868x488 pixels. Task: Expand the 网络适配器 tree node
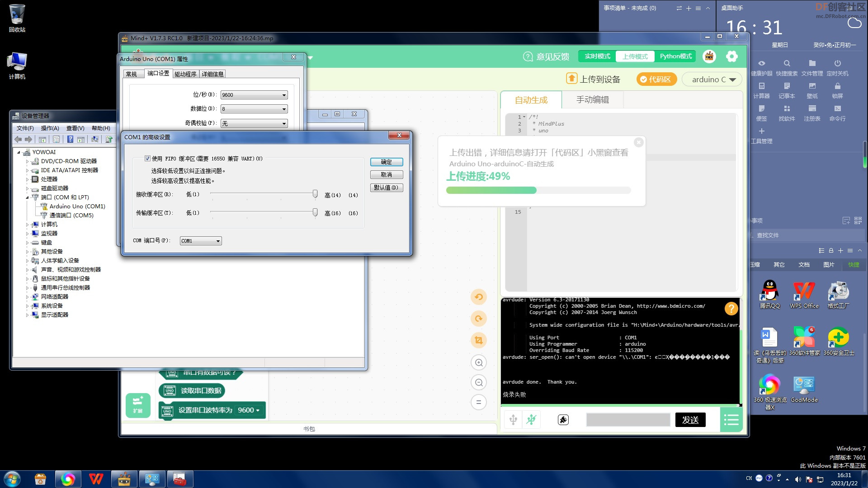(x=27, y=297)
